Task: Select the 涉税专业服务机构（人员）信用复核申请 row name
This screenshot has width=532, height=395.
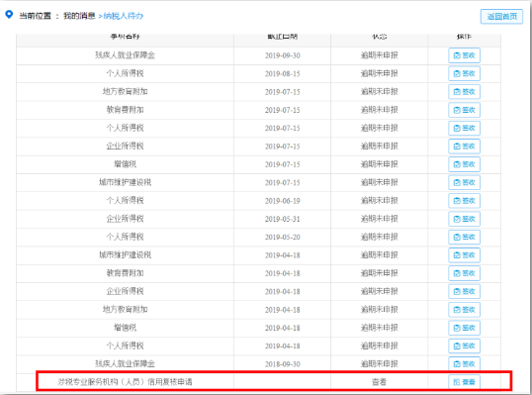Action: pyautogui.click(x=125, y=382)
